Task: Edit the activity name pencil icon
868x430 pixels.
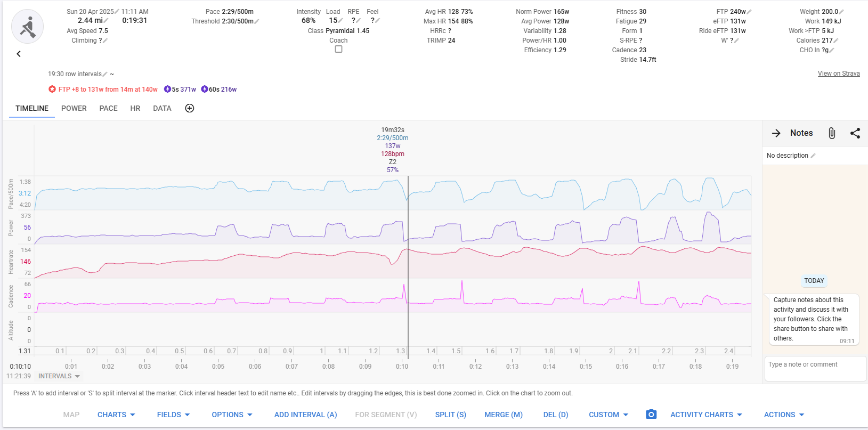Action: (105, 75)
